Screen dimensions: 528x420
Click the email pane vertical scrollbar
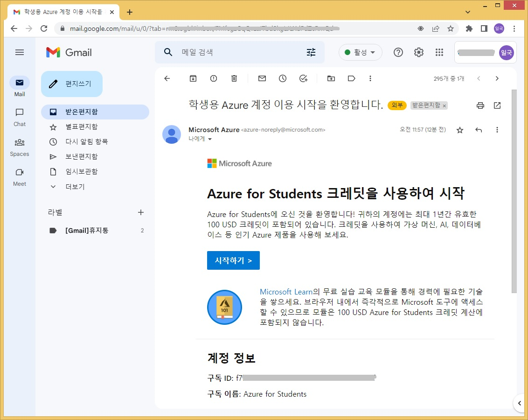(514, 191)
